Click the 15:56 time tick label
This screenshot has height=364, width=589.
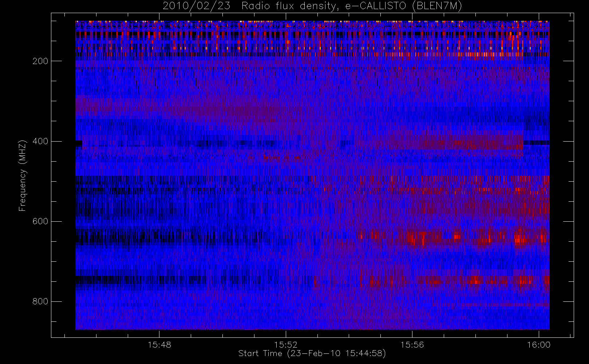412,345
